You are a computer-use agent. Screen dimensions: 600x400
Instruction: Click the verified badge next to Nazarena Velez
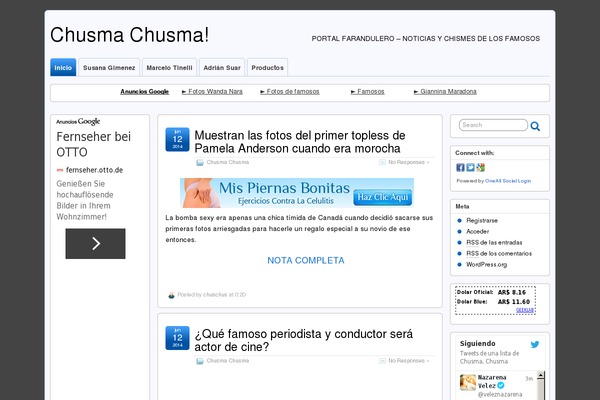point(501,385)
